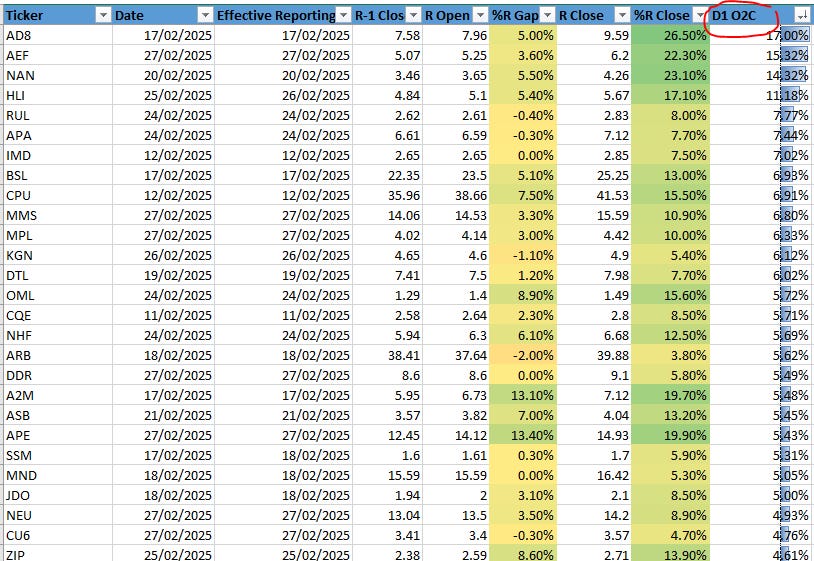
Task: Click the 23.10% %R Close cell
Action: click(x=670, y=76)
